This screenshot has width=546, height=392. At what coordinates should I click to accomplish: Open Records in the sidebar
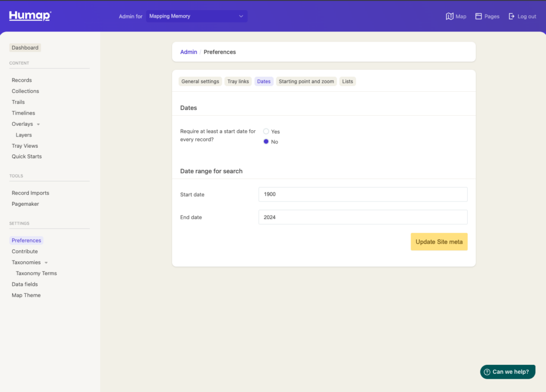point(22,80)
